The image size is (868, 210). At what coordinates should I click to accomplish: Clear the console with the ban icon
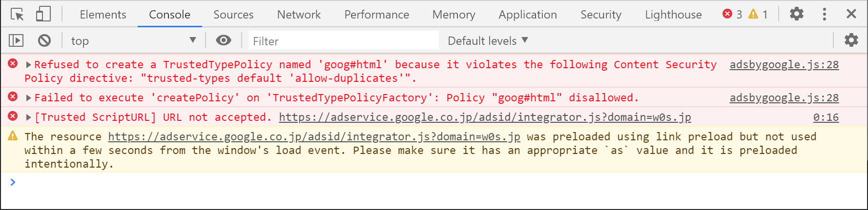tap(44, 40)
